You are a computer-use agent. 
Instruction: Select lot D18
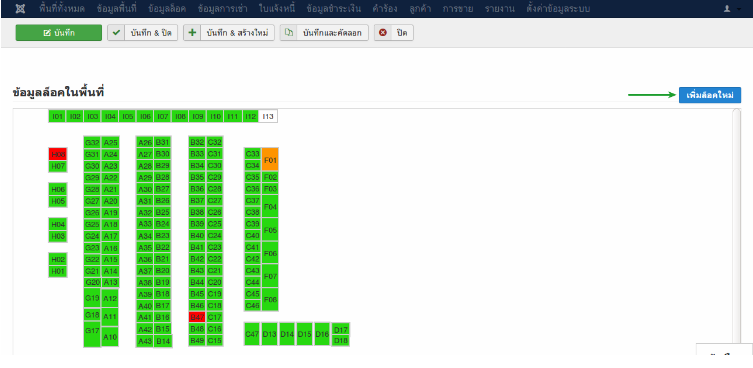click(x=340, y=340)
